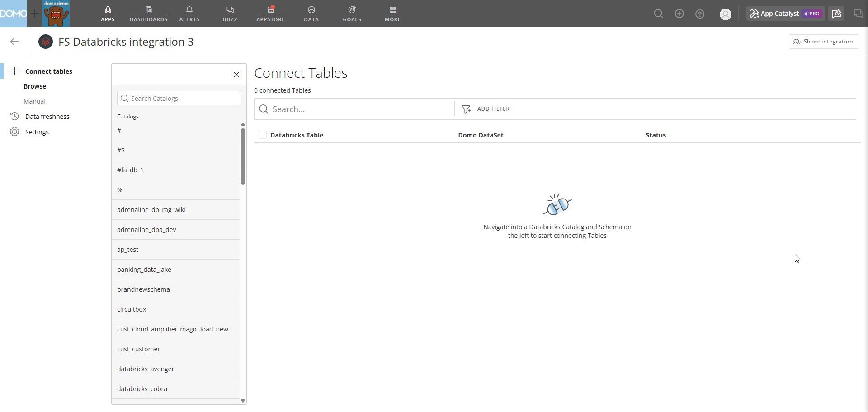Click the catalog list scroll-up arrow
Image resolution: width=868 pixels, height=412 pixels.
(x=243, y=124)
